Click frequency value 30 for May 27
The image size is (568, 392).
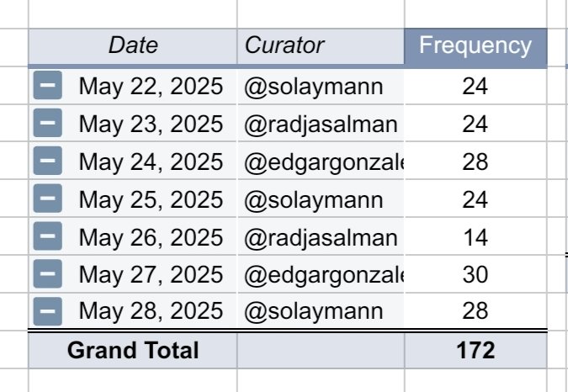coord(475,274)
